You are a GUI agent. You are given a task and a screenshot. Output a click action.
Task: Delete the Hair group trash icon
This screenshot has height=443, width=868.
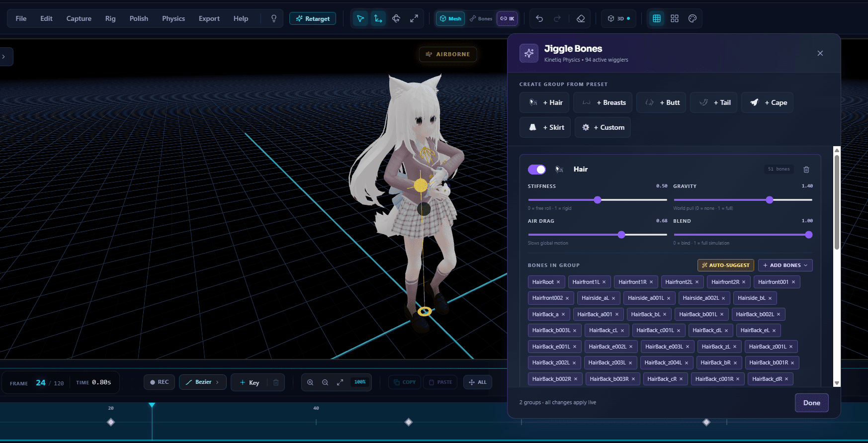806,170
